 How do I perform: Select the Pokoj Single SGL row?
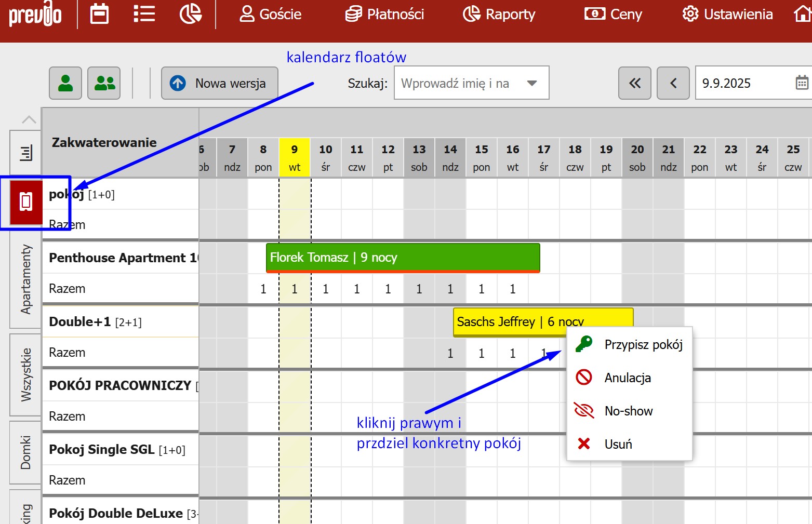121,449
